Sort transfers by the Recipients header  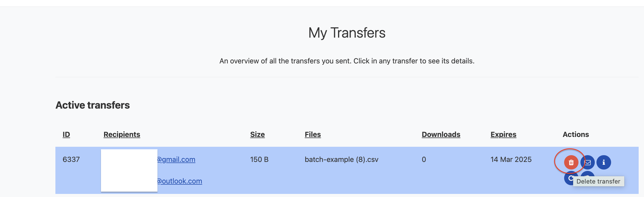pyautogui.click(x=122, y=134)
